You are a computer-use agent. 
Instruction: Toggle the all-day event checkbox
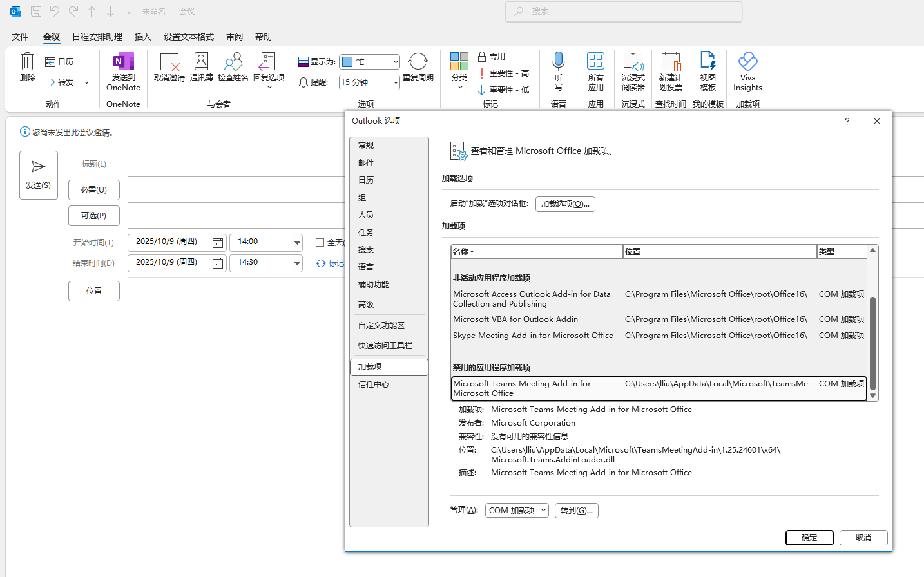click(320, 243)
